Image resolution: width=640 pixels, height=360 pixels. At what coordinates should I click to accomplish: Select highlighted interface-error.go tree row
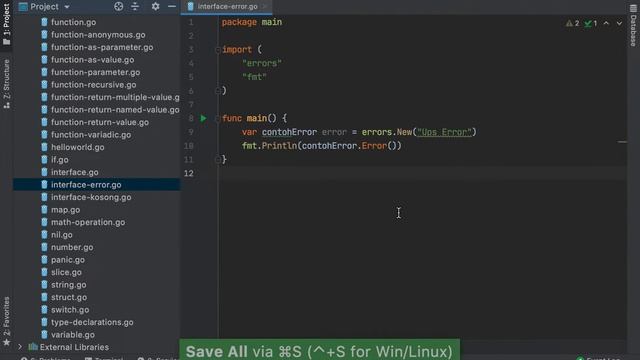96,185
